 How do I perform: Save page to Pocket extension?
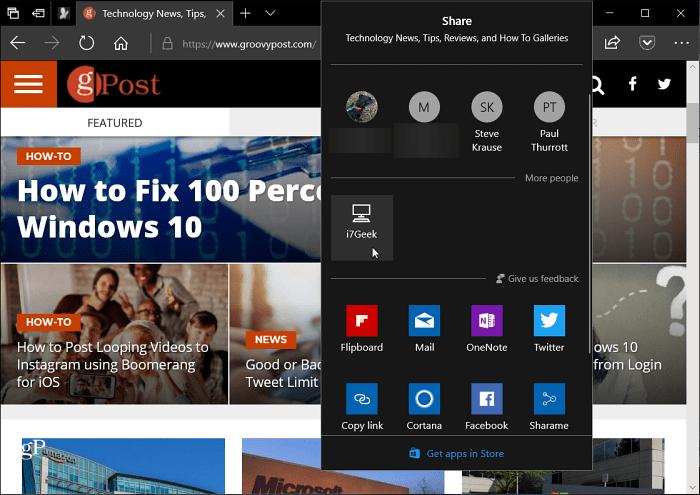click(x=647, y=42)
